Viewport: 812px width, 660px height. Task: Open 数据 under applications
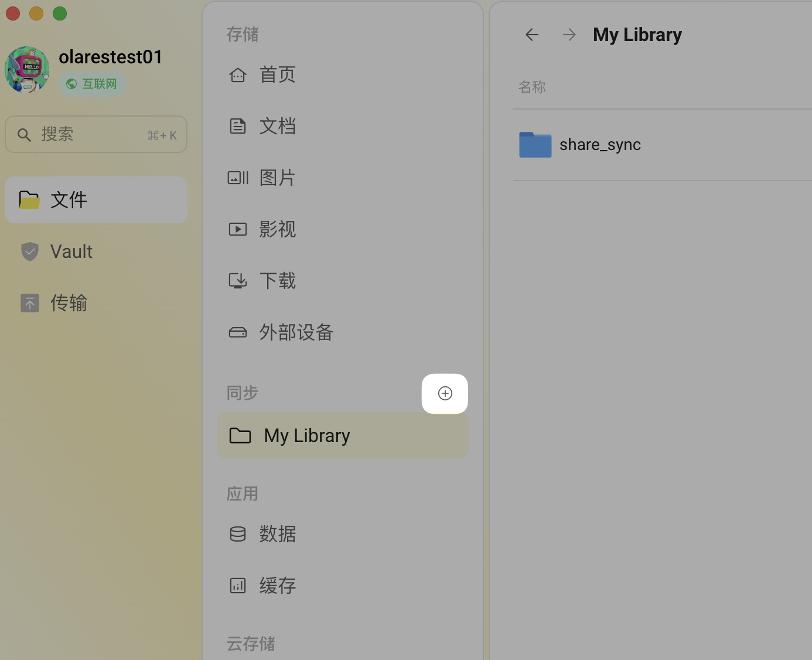point(277,534)
